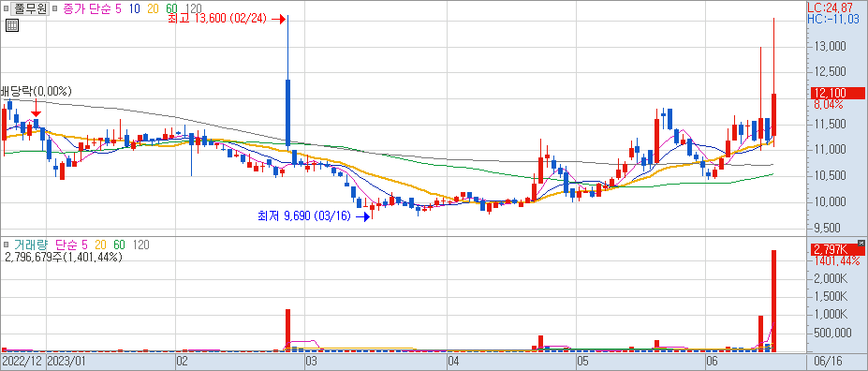
Task: Select the green price 60-day average label
Action: [171, 8]
